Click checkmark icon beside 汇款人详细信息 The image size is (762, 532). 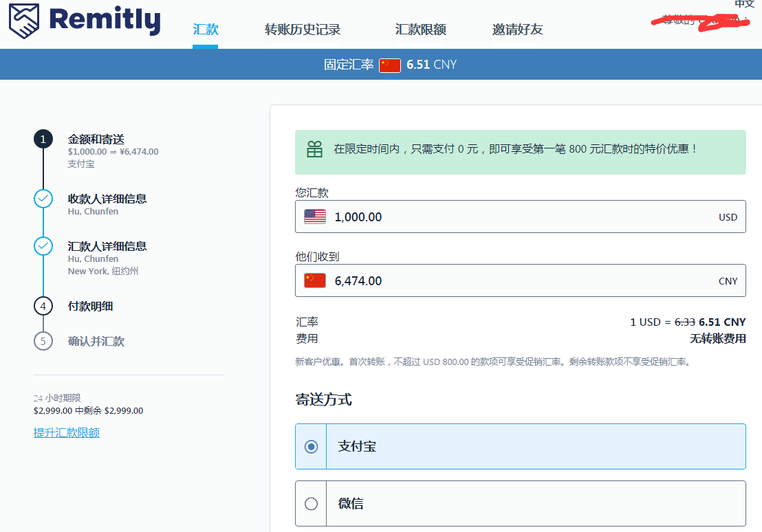tap(43, 246)
